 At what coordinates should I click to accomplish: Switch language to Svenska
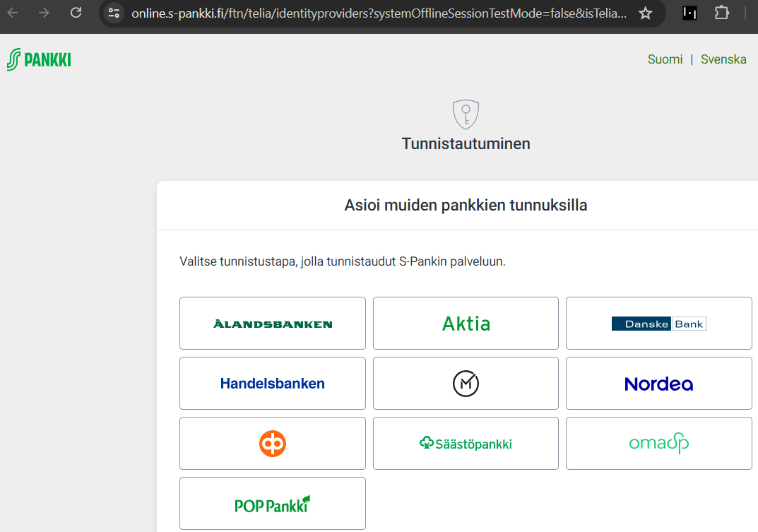[x=723, y=59]
